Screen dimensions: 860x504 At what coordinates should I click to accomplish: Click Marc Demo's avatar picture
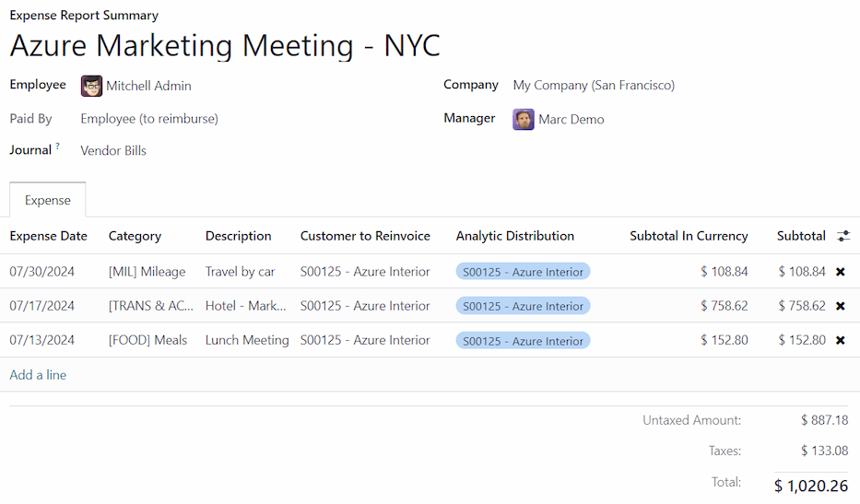(x=524, y=119)
